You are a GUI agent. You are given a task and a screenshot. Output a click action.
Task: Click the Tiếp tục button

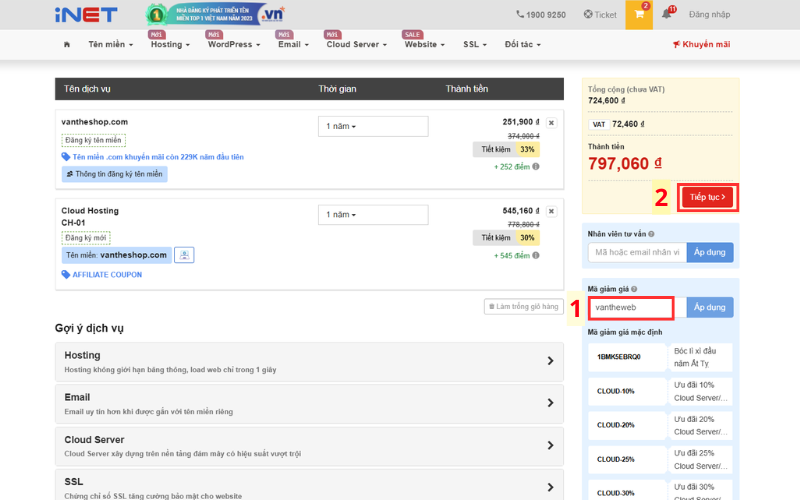click(x=707, y=197)
